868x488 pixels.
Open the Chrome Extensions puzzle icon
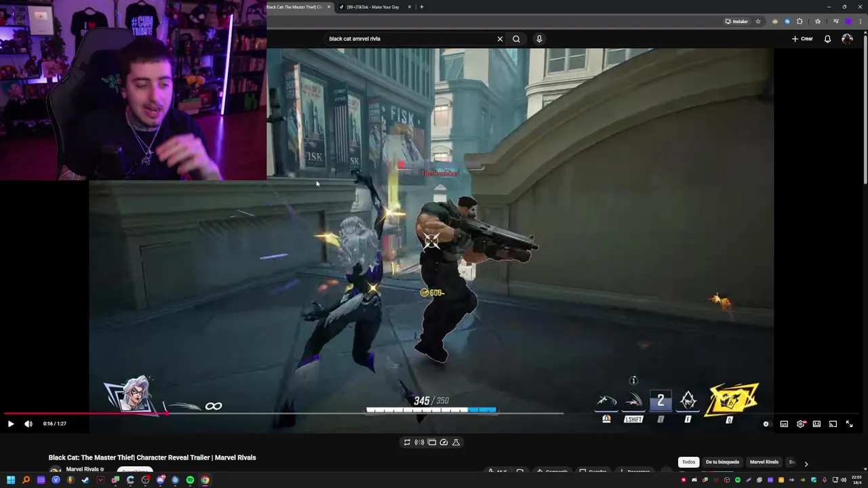click(x=800, y=21)
